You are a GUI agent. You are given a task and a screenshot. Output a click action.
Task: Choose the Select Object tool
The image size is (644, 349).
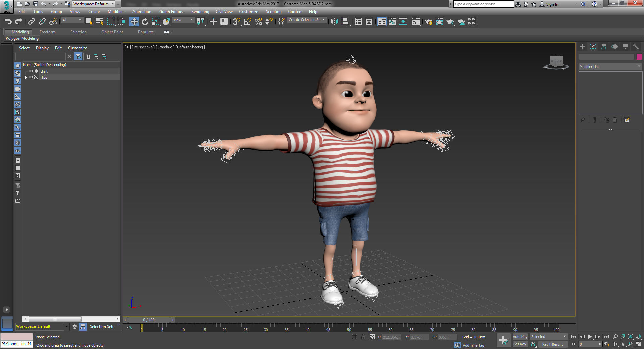89,22
